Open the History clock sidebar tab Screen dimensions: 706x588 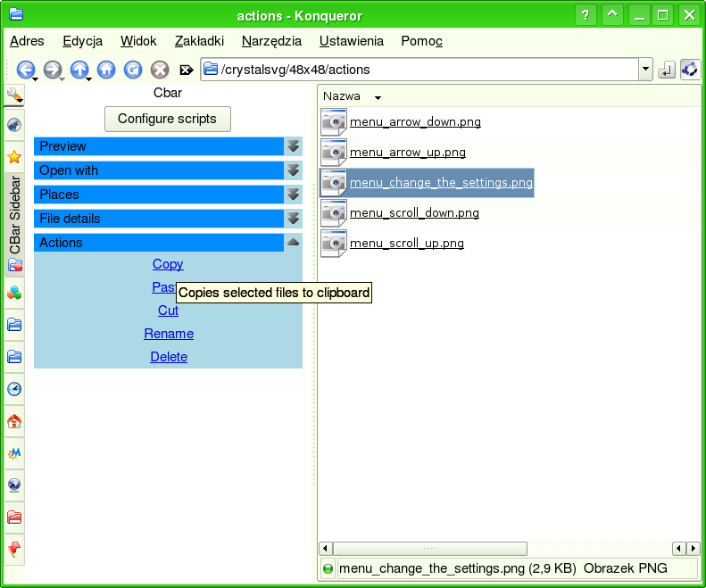[x=14, y=388]
